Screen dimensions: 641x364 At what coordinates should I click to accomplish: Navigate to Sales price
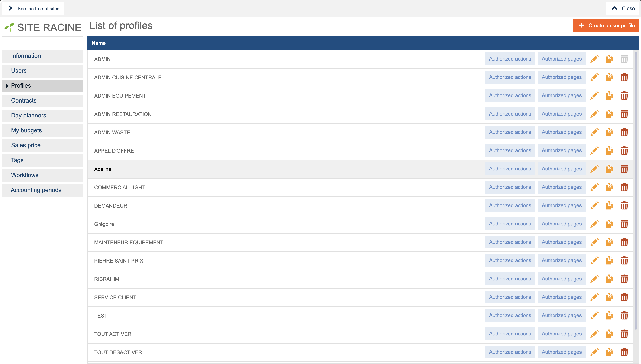click(42, 145)
